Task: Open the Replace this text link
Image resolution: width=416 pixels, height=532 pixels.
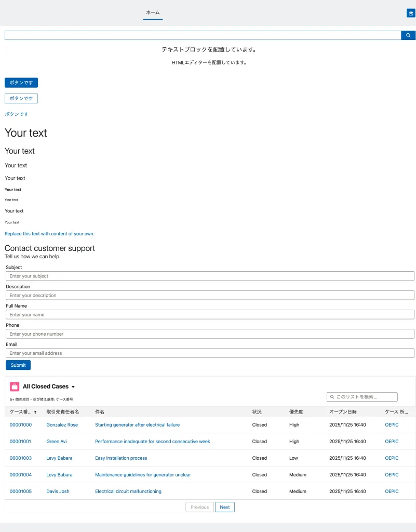Action: (49, 234)
